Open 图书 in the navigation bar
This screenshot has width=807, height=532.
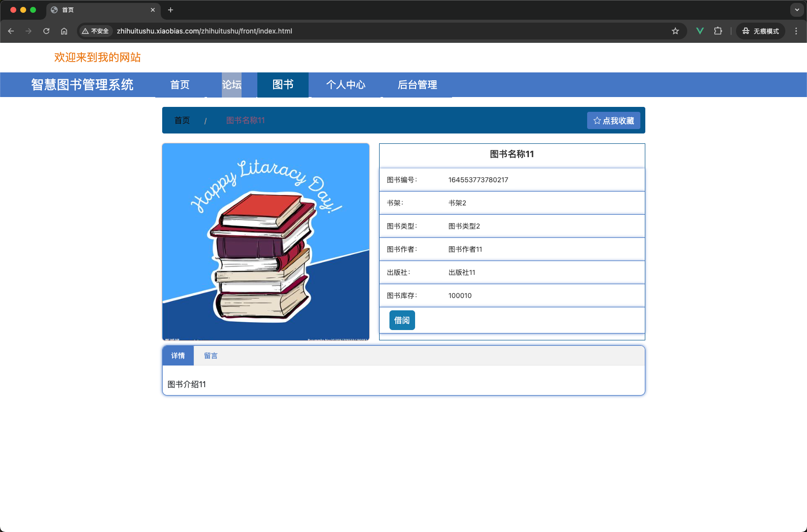click(283, 85)
